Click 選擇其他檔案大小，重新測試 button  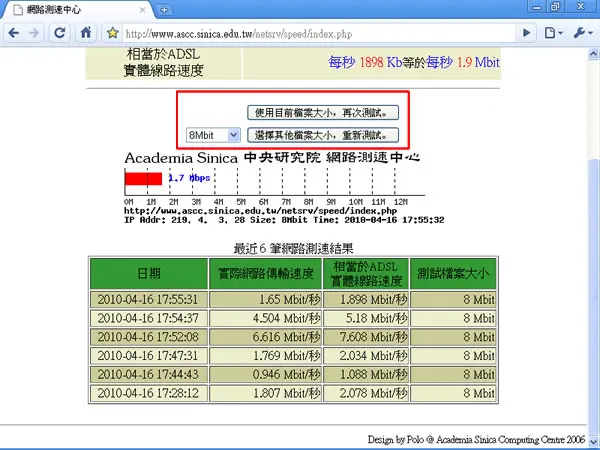point(323,135)
